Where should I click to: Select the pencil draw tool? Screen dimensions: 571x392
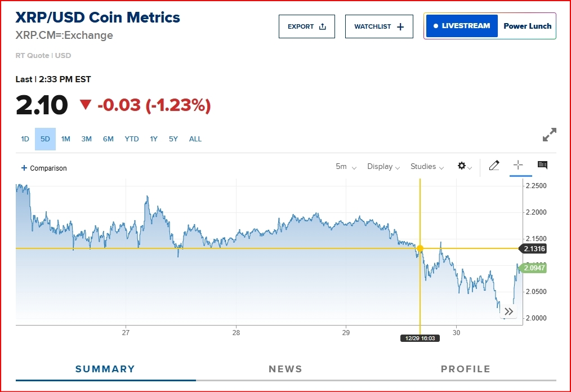click(494, 166)
